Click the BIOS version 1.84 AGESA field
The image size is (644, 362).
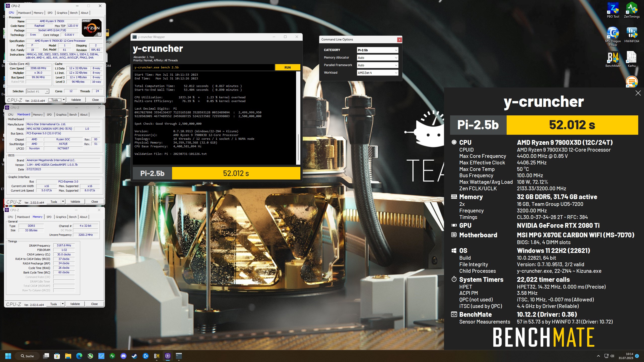63,165
